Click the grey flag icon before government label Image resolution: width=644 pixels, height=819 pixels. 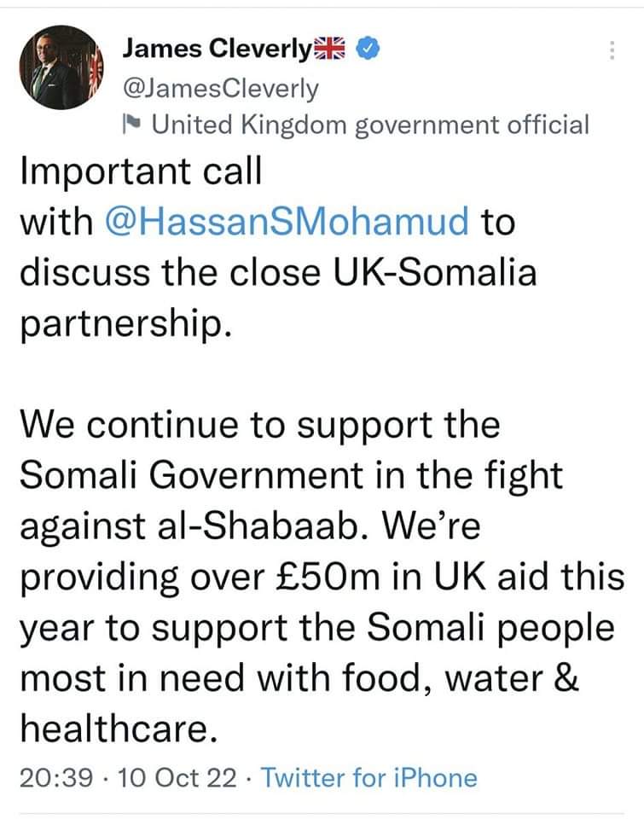131,124
